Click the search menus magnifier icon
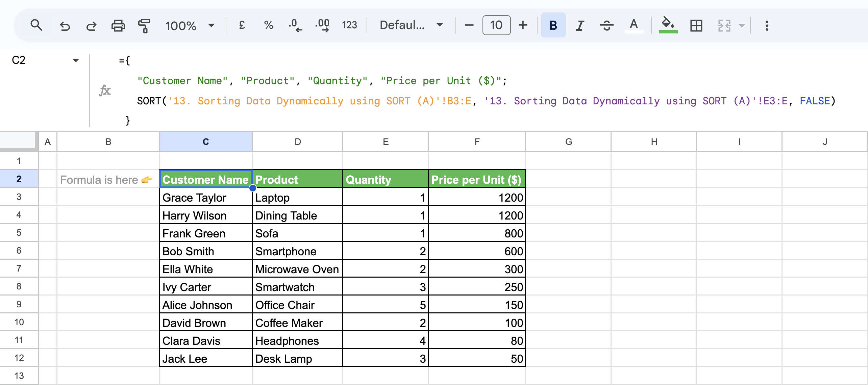This screenshot has width=868, height=385. pos(36,25)
